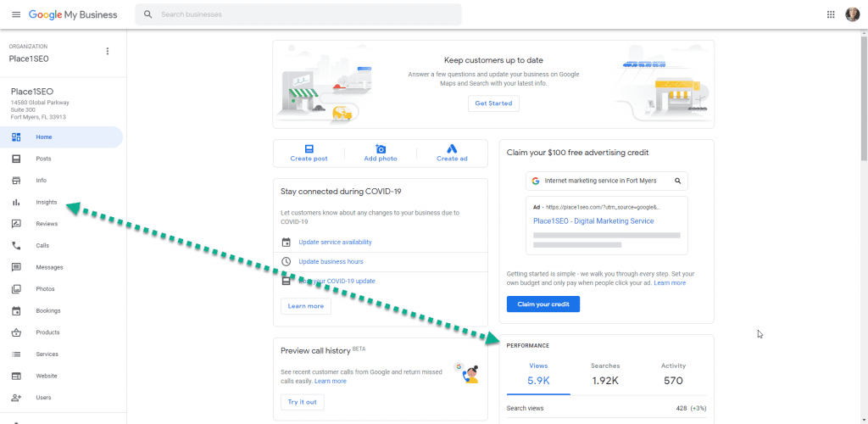Select the Activity performance tab

point(673,375)
